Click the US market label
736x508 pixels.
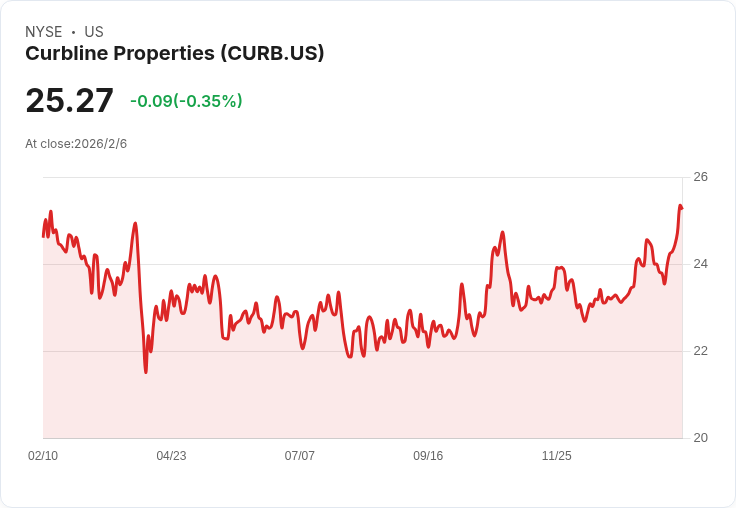[x=94, y=32]
